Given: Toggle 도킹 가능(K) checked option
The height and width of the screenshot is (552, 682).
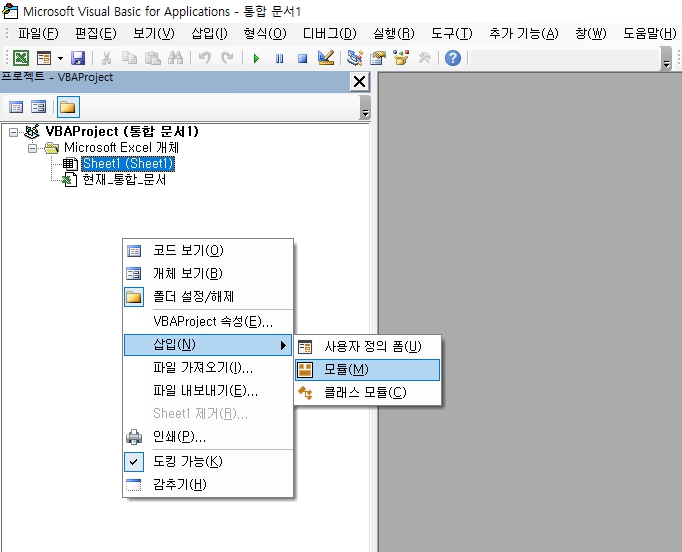Looking at the screenshot, I should point(208,462).
